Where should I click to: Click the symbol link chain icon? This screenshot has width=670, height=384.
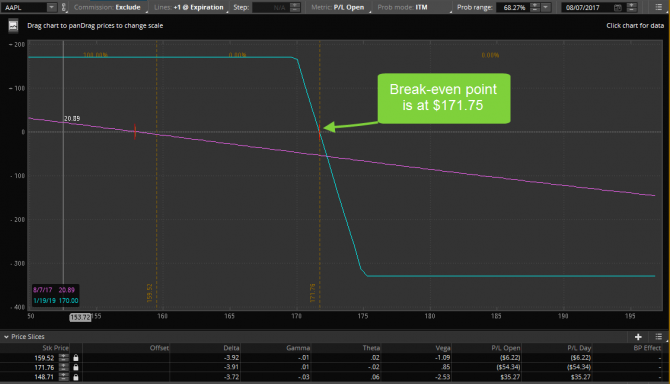click(64, 7)
